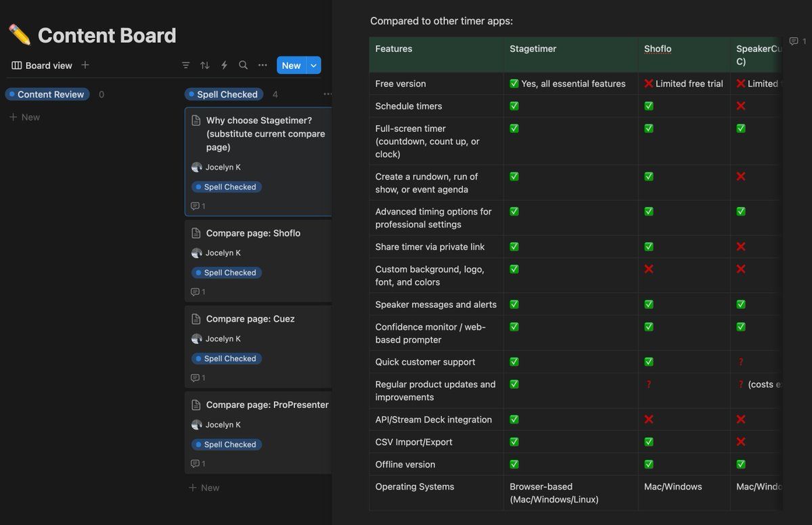Screen dimensions: 812x525
Task: Click Shoflo question mark for Regular product updates
Action: [649, 384]
